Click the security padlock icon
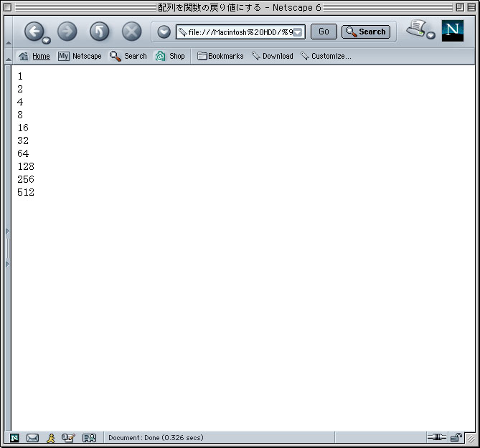Viewport: 480px width, 448px height. click(456, 437)
